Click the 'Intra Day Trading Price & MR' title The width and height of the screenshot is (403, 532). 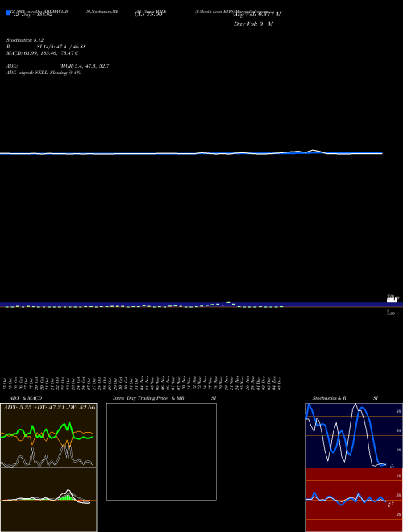(x=148, y=398)
